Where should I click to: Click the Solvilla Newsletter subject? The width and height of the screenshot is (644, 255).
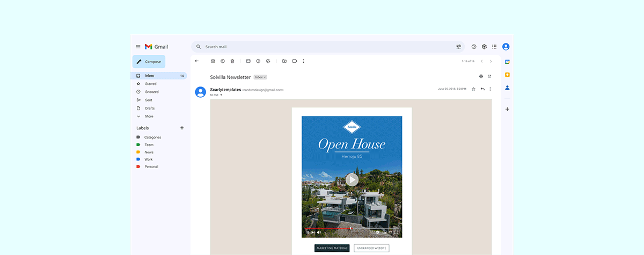(230, 77)
